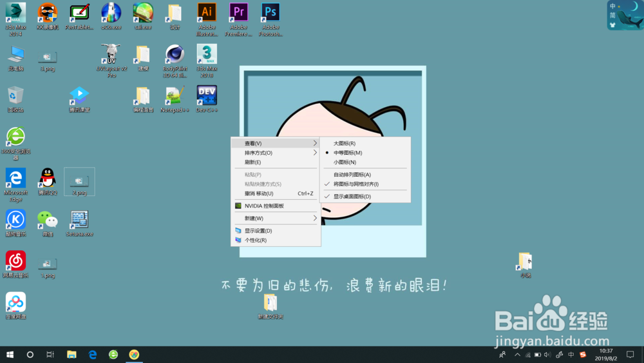Open the Adobe Premiere shortcut
The width and height of the screenshot is (644, 363).
238,19
